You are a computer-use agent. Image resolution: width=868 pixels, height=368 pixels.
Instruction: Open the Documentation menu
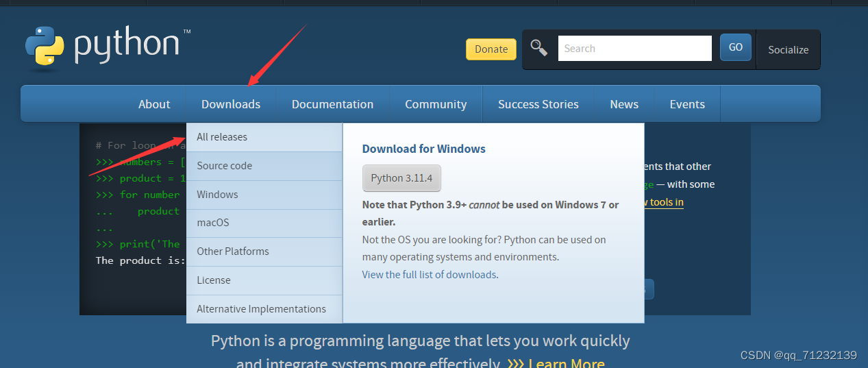332,104
